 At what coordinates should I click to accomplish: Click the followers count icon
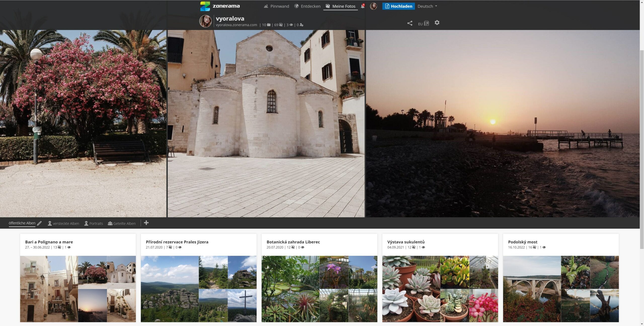301,25
